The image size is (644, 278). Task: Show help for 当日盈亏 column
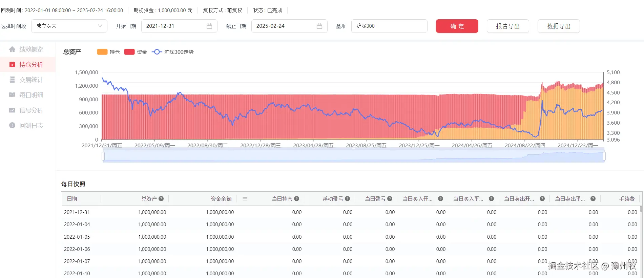390,199
